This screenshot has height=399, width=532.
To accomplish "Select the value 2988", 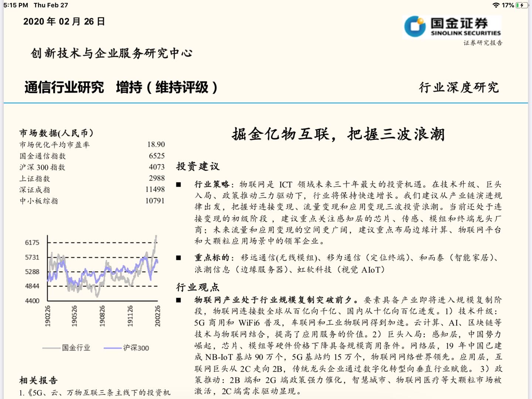I will click(x=157, y=178).
